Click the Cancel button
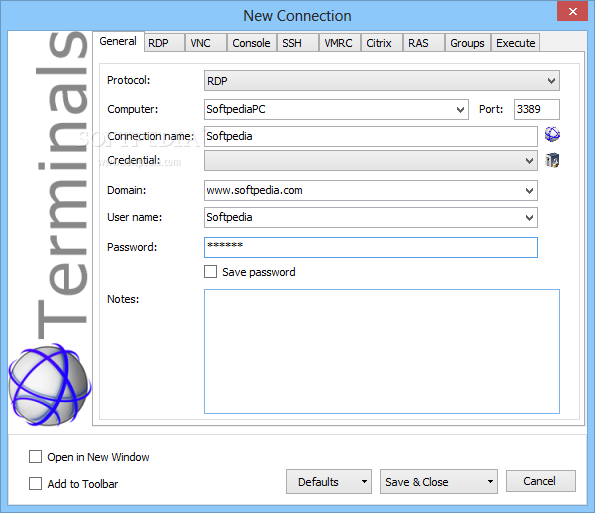The image size is (595, 513). click(x=541, y=481)
